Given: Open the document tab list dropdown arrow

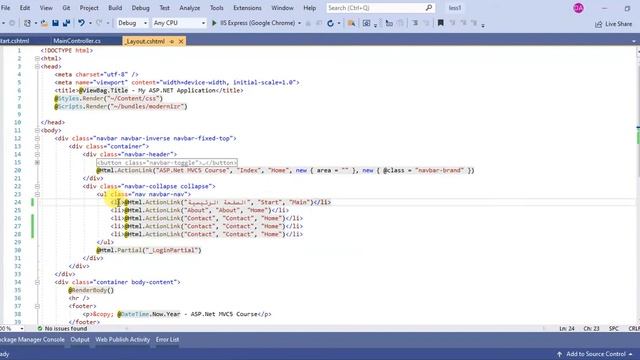Looking at the screenshot, I should (633, 41).
